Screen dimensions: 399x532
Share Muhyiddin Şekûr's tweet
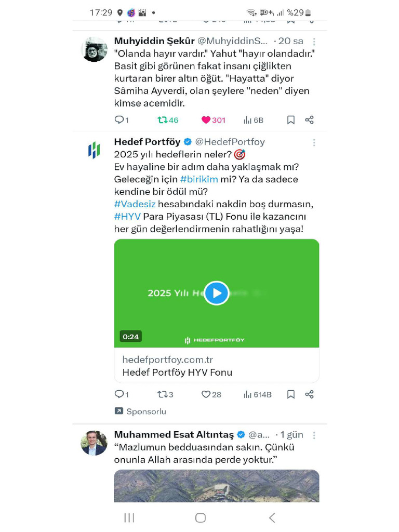pos(310,120)
